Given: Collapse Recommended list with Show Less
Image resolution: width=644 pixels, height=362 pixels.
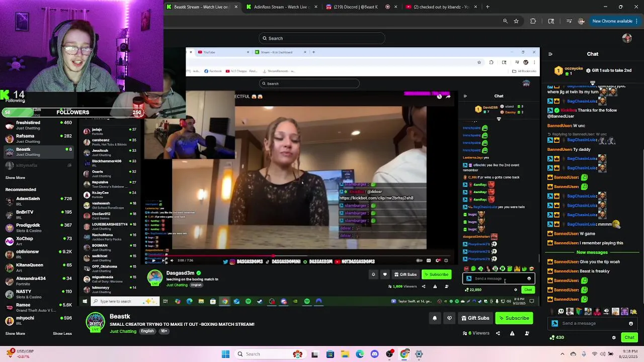Looking at the screenshot, I should [x=62, y=333].
